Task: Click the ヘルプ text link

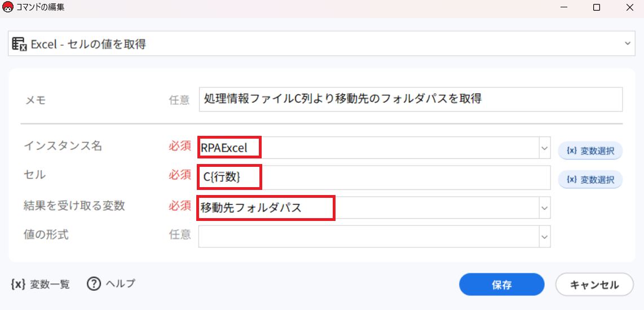Action: pyautogui.click(x=120, y=284)
